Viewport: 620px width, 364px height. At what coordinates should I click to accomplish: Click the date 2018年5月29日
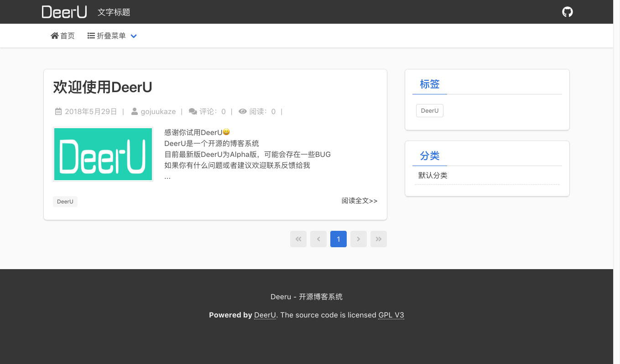pyautogui.click(x=91, y=111)
